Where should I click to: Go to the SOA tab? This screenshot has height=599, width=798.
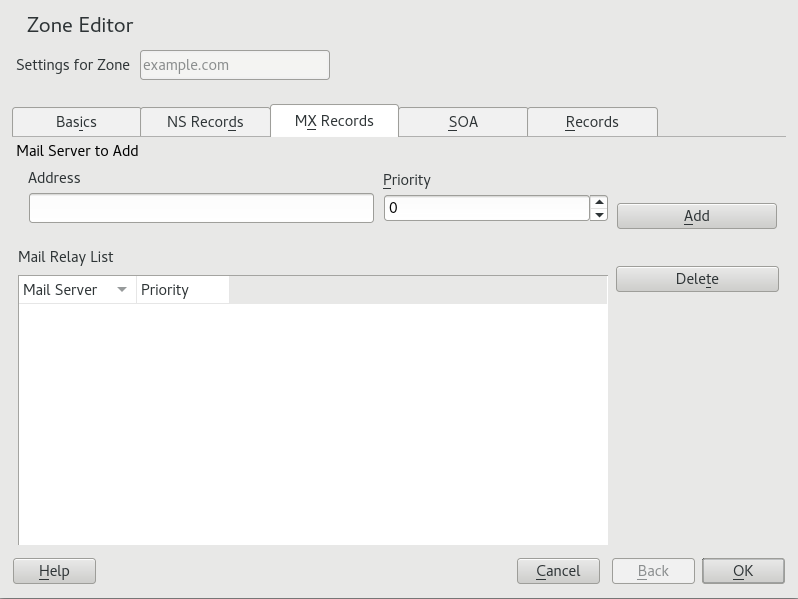[x=463, y=122]
